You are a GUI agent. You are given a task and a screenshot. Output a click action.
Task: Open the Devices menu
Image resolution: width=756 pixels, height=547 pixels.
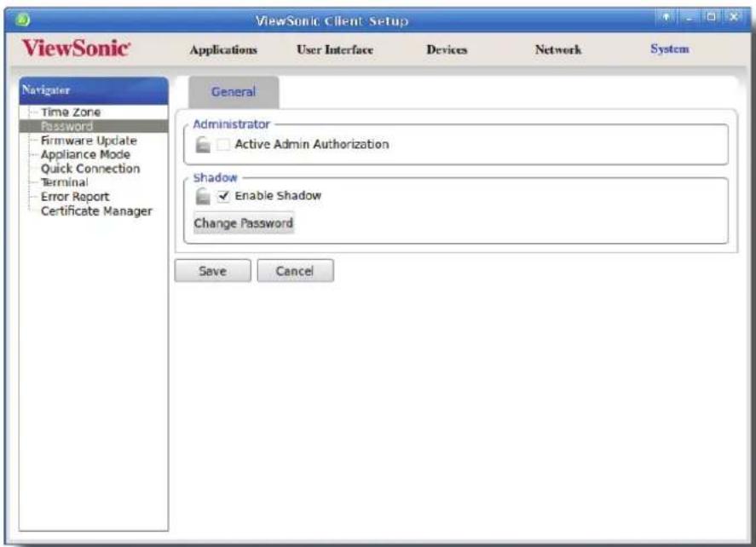click(447, 49)
